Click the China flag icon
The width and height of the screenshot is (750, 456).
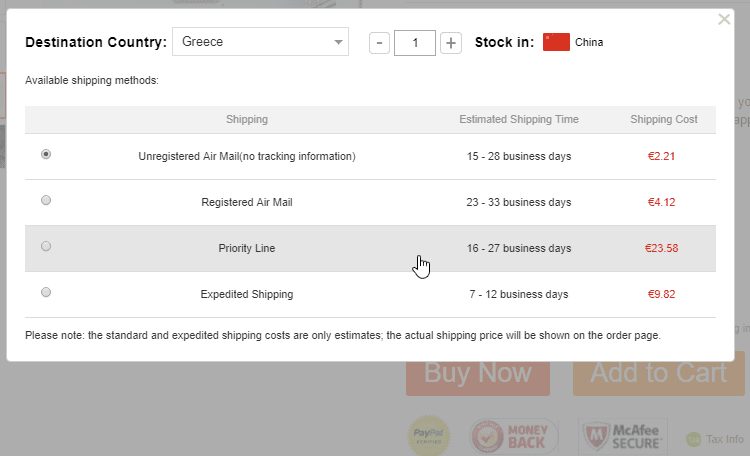[556, 42]
